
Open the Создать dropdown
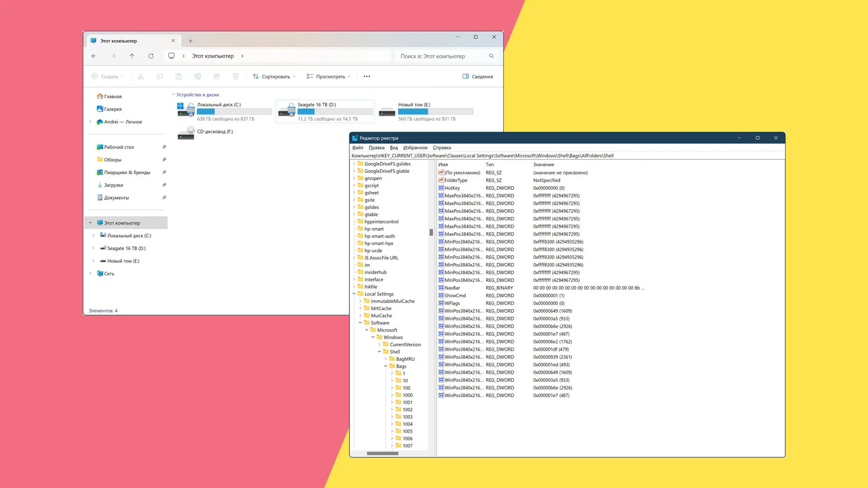pos(108,76)
